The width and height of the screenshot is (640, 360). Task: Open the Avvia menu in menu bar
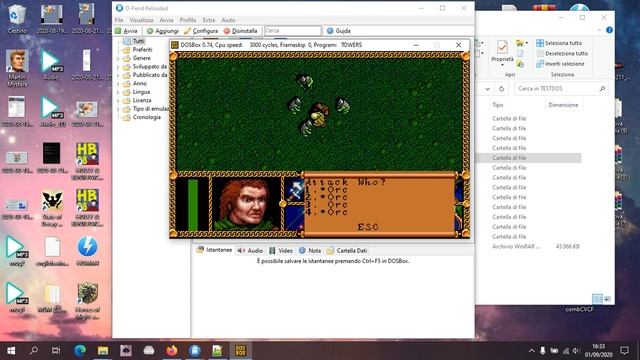[166, 20]
